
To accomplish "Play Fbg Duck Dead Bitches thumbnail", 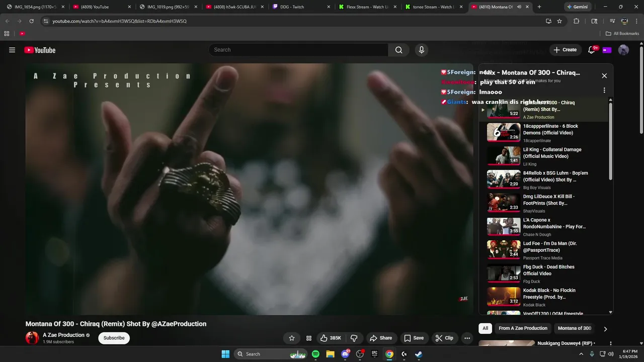I will tap(504, 273).
